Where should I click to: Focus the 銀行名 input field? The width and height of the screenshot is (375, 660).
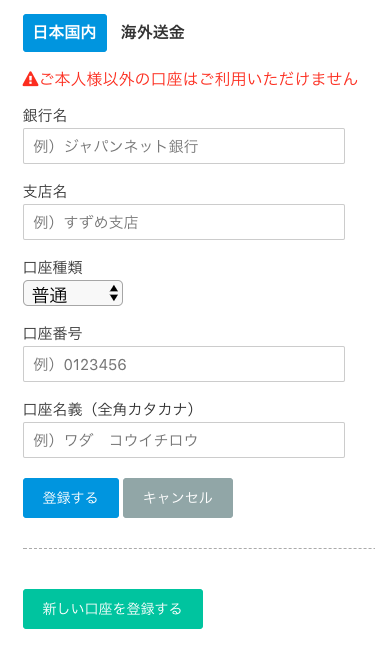point(184,146)
